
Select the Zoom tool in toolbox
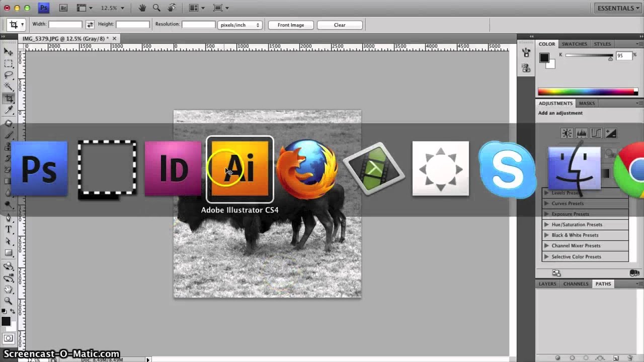click(9, 301)
